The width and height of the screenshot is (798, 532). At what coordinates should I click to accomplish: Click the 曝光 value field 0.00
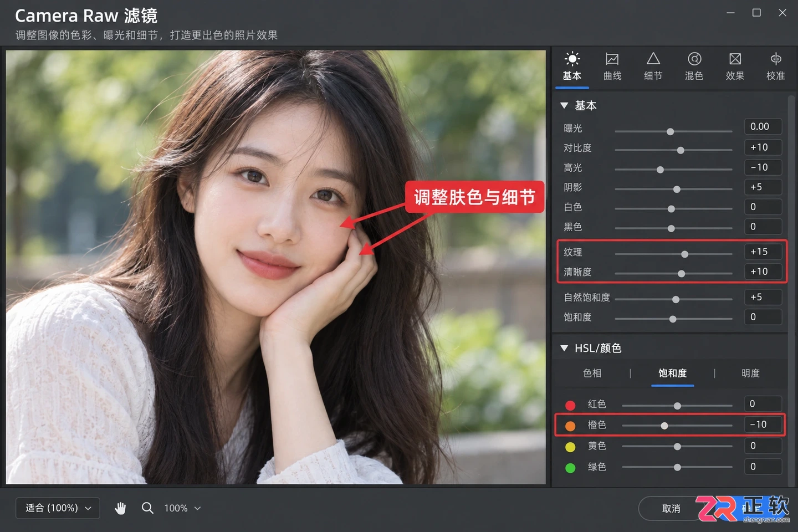pyautogui.click(x=763, y=126)
